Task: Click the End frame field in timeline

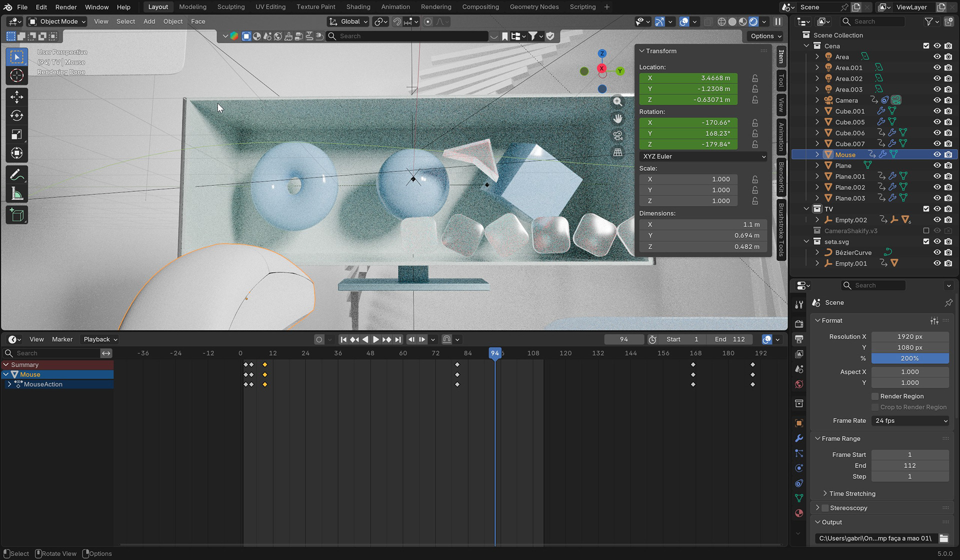Action: 730,339
